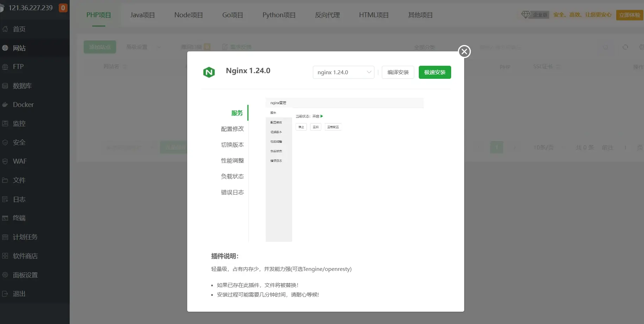
Task: Click the 企业版 diamond icon
Action: coord(525,14)
